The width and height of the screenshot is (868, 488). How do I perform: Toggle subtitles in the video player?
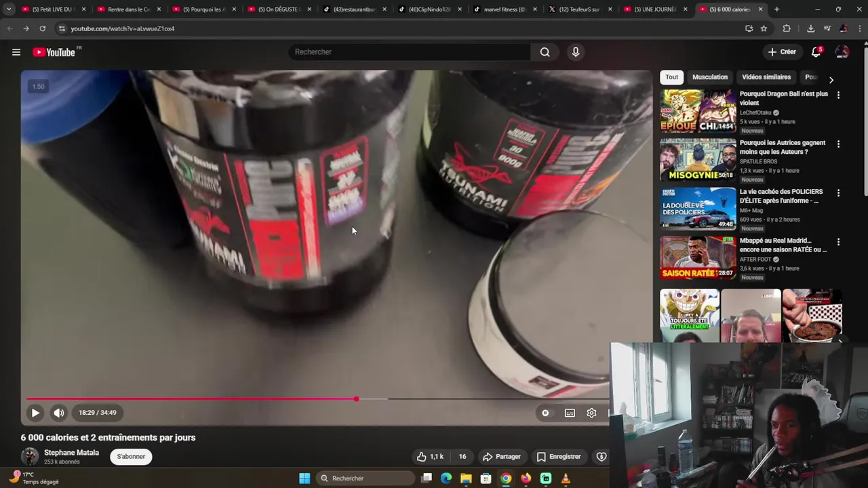click(570, 413)
